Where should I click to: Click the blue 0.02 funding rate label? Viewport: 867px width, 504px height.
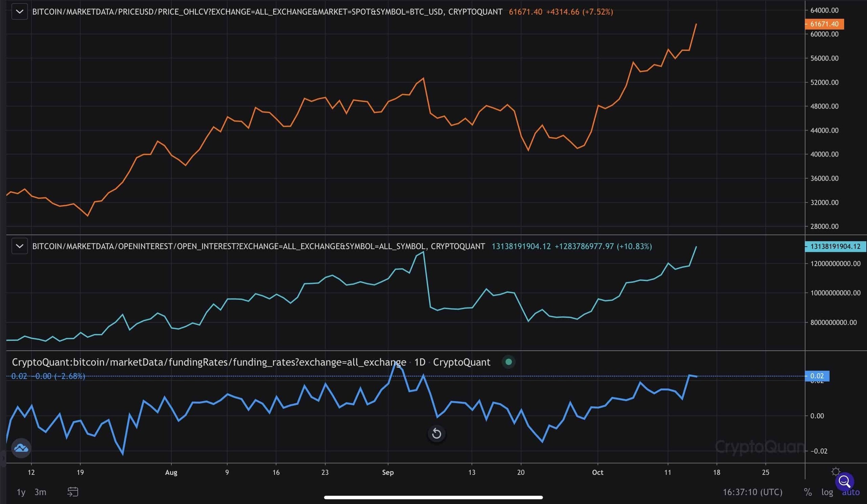click(x=817, y=376)
